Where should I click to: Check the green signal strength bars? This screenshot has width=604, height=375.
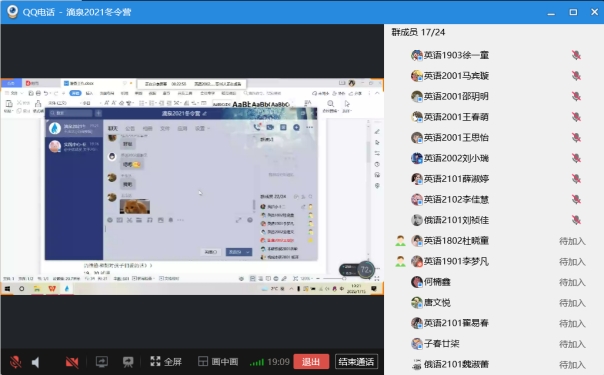point(257,362)
